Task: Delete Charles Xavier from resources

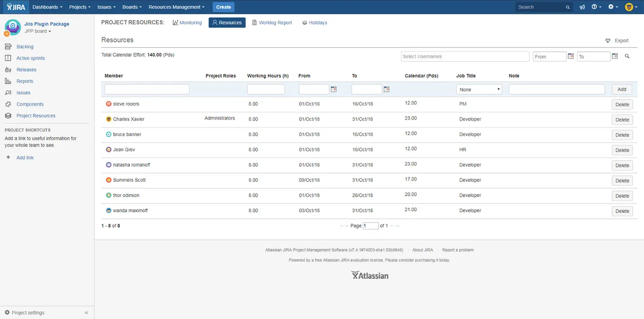Action: point(622,120)
